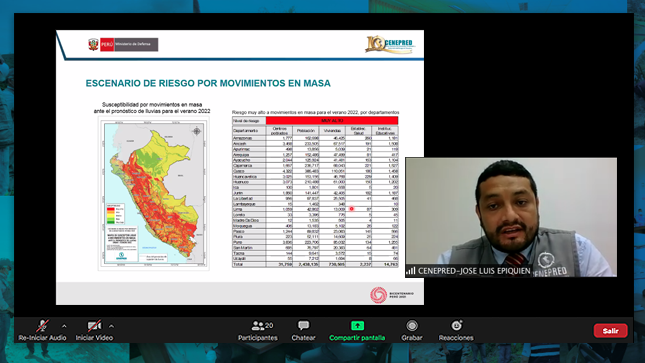Click the Total row of the risk table
The image size is (645, 363).
315,264
